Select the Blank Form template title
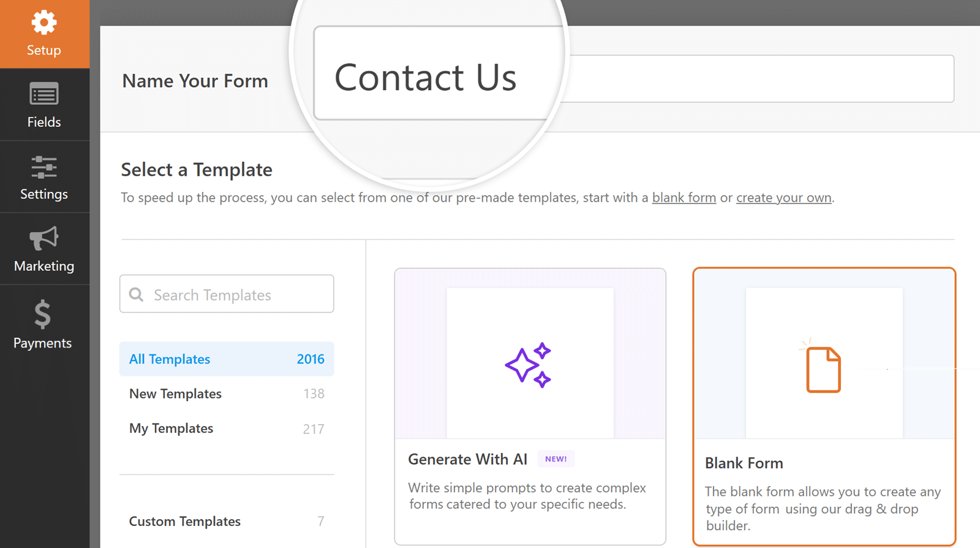This screenshot has width=980, height=548. pyautogui.click(x=744, y=463)
